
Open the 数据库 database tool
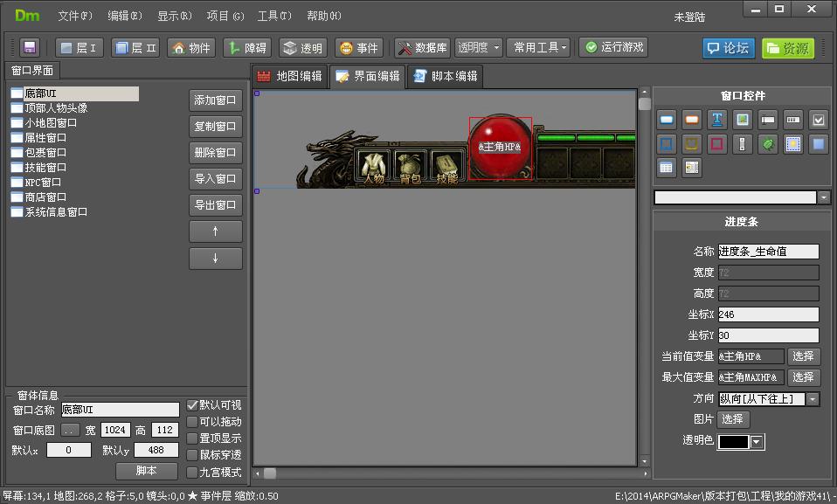422,48
